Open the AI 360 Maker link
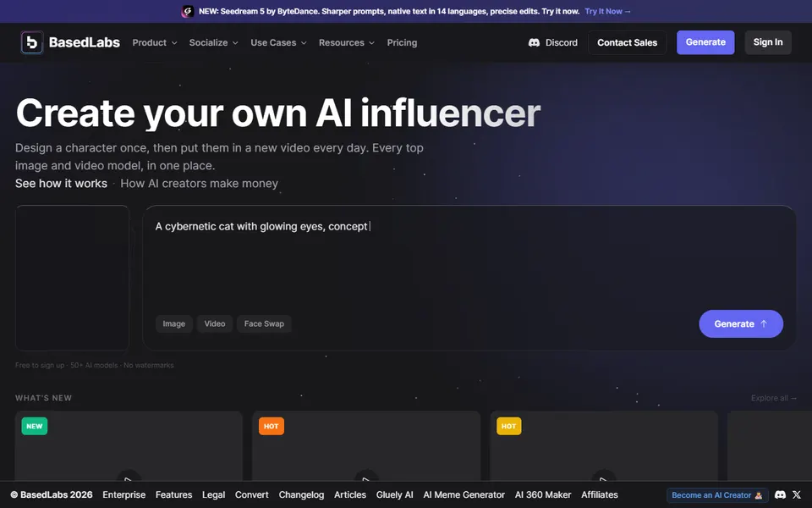The height and width of the screenshot is (508, 812). coord(543,494)
